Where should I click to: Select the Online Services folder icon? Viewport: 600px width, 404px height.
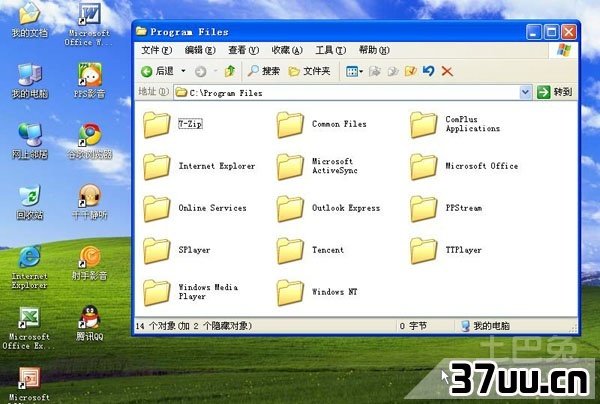click(157, 209)
